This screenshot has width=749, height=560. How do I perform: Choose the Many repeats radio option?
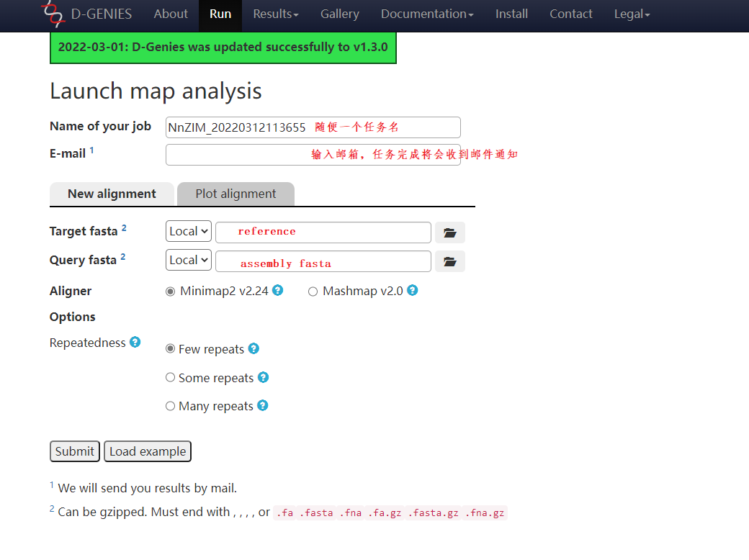[x=171, y=406]
